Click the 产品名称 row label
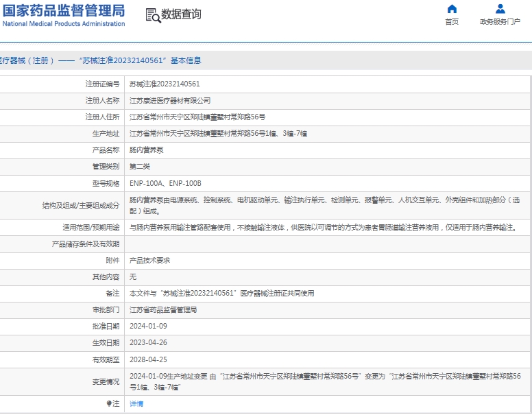This screenshot has height=415, width=532. [106, 150]
